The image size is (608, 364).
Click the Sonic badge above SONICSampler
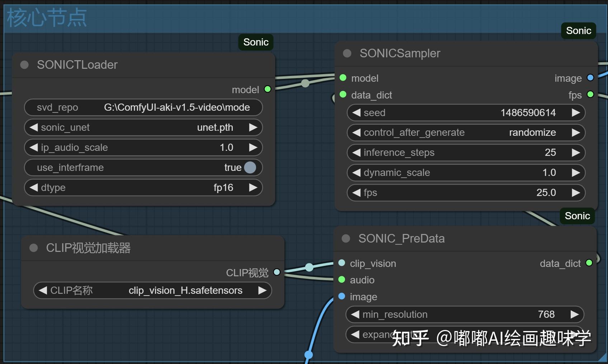click(x=578, y=30)
